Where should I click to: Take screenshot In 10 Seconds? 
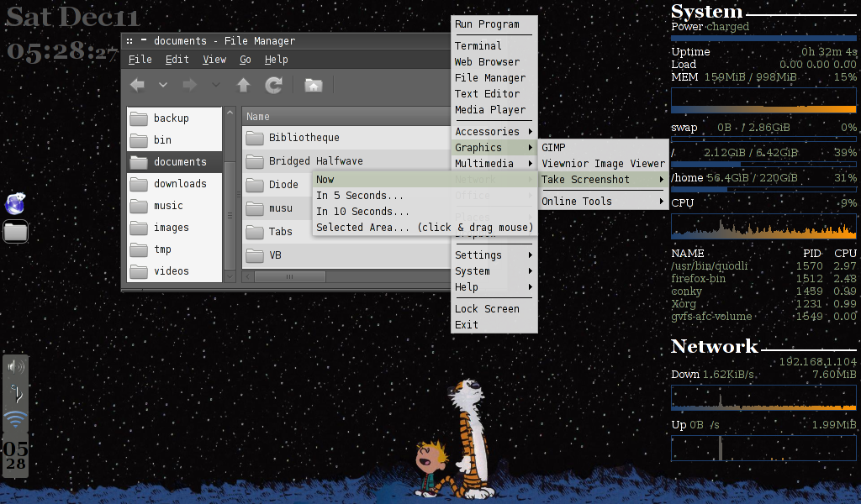click(425, 211)
